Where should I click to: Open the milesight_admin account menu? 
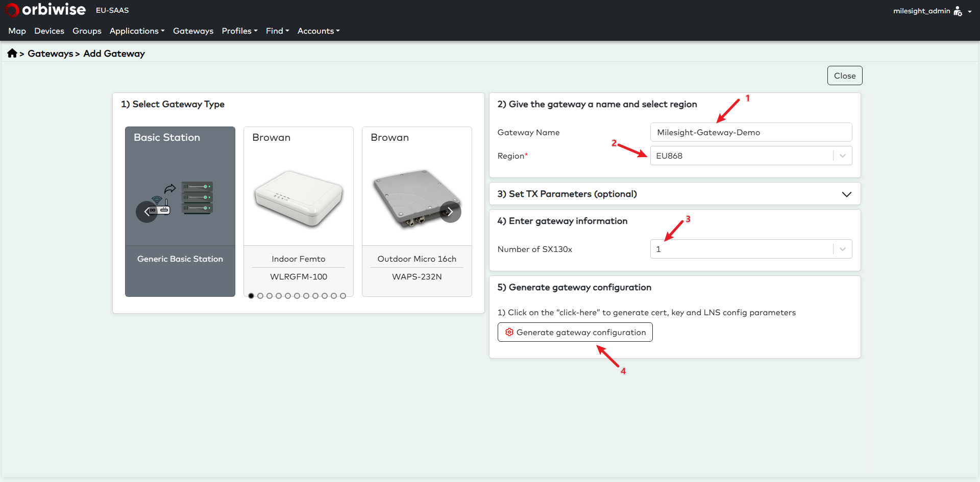[932, 11]
